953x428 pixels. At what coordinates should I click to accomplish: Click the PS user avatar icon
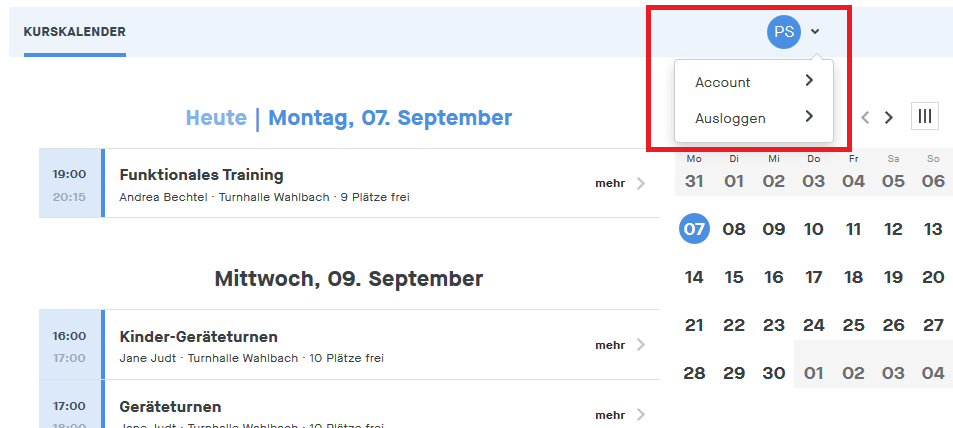pos(784,32)
